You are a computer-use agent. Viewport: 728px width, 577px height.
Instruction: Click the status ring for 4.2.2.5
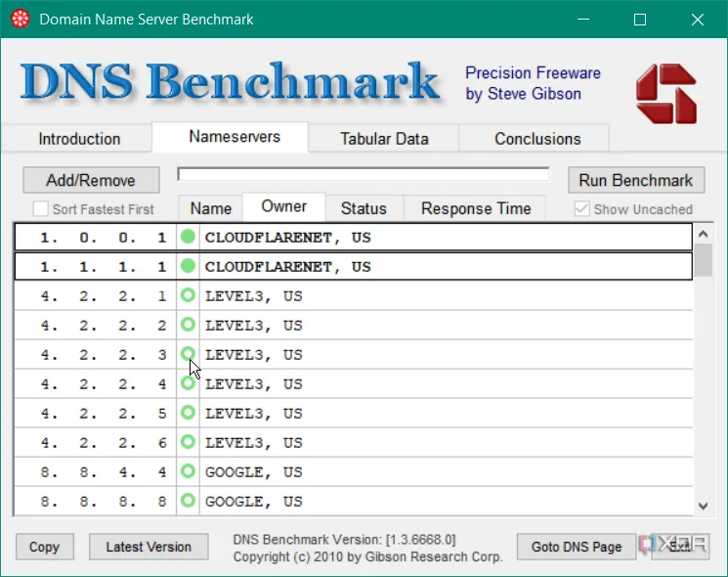[188, 413]
